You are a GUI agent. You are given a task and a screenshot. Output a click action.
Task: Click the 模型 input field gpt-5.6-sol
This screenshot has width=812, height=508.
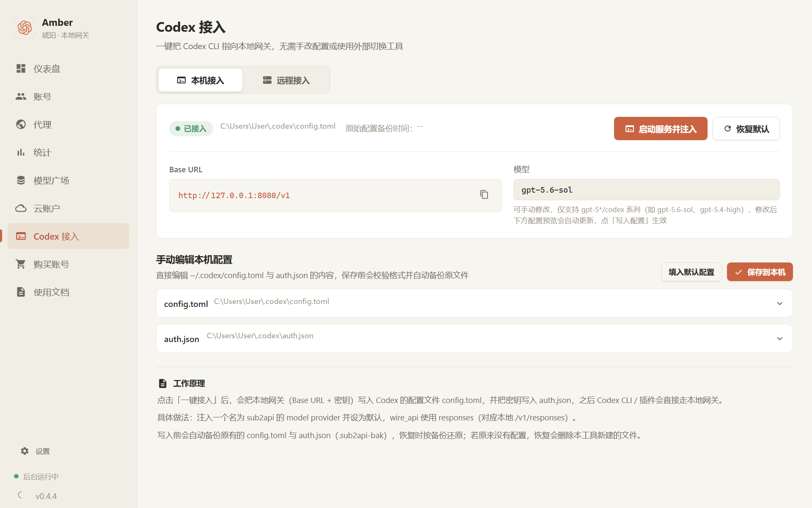click(646, 190)
